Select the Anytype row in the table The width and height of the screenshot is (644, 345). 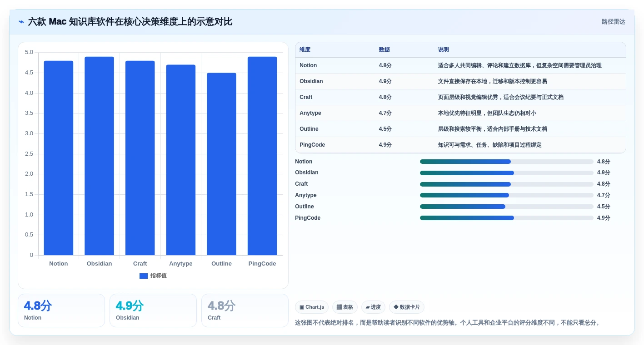[460, 113]
